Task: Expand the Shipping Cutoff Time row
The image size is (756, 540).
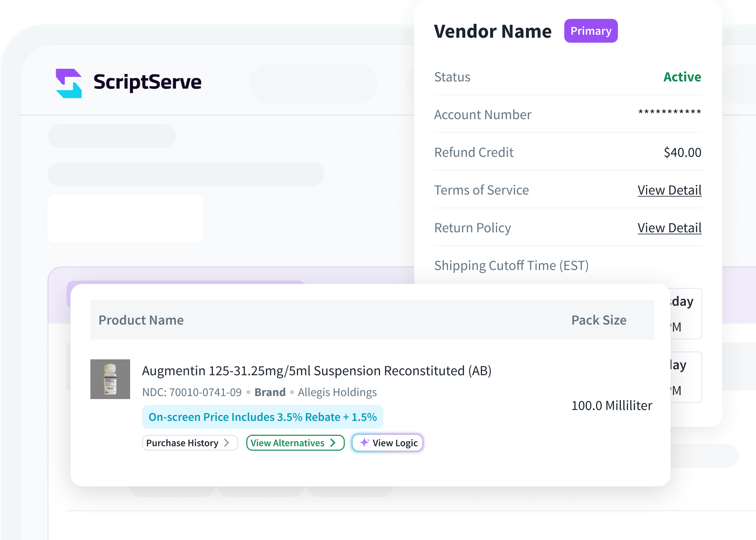Action: [x=511, y=265]
